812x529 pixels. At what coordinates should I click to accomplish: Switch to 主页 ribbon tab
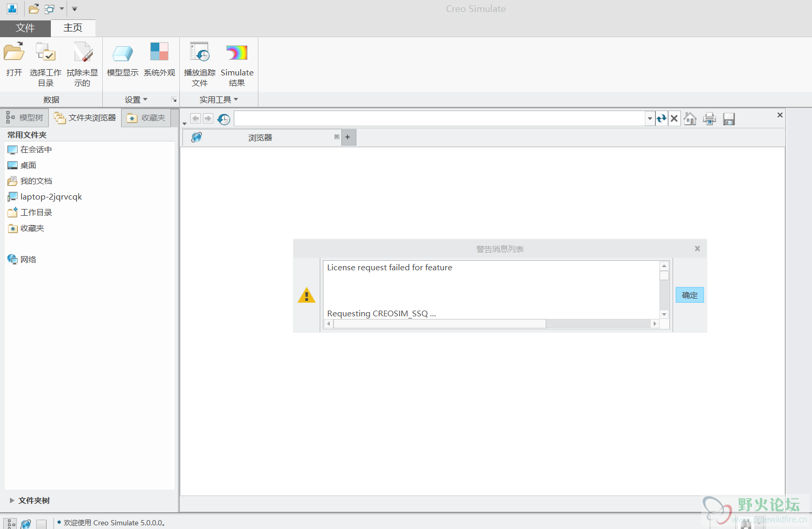[x=73, y=28]
